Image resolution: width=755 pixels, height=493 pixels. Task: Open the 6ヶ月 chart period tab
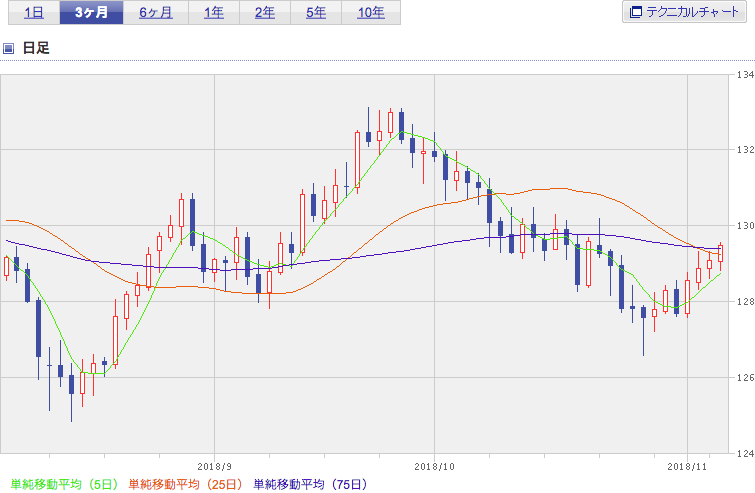tap(156, 12)
